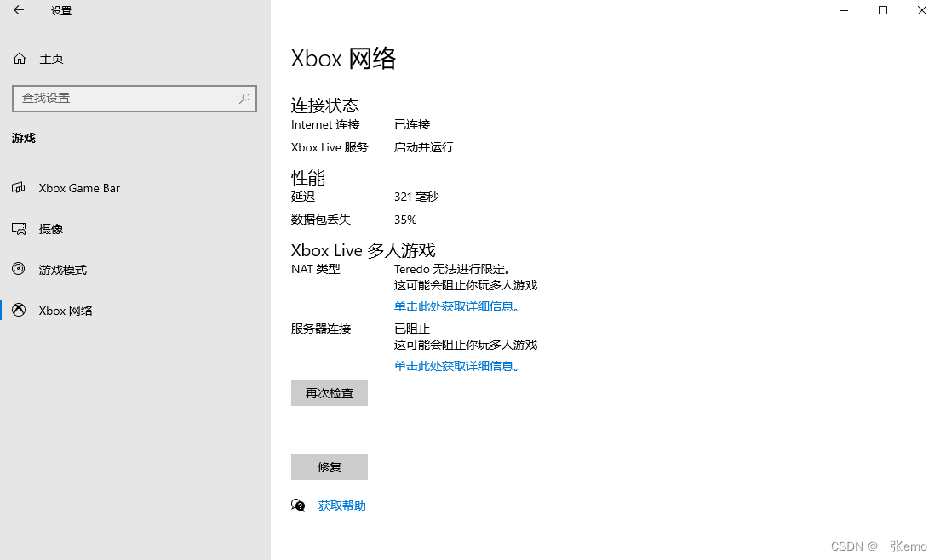Image resolution: width=940 pixels, height=560 pixels.
Task: Minimize the 设置 window
Action: pos(844,10)
